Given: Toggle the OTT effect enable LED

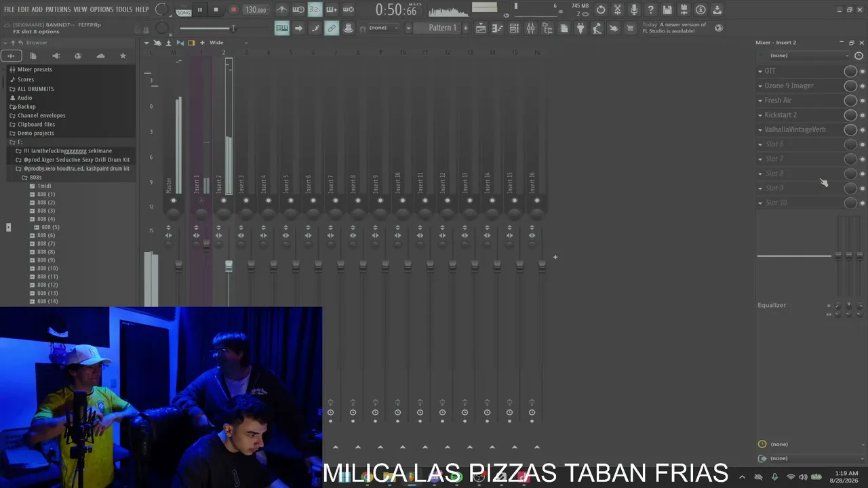Looking at the screenshot, I should tap(863, 71).
